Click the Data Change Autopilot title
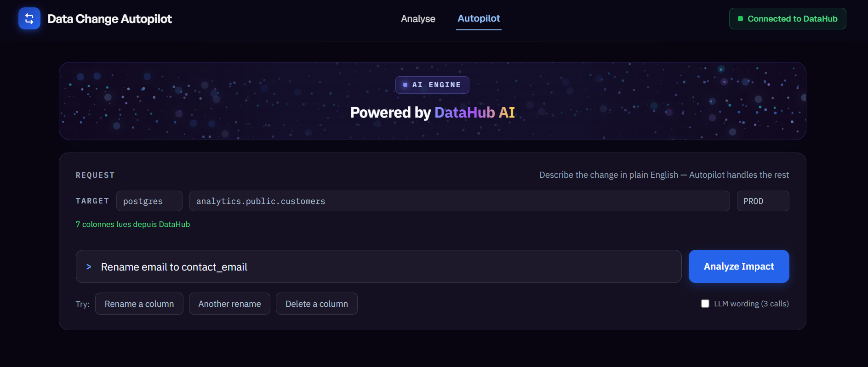The height and width of the screenshot is (367, 868). click(x=109, y=19)
